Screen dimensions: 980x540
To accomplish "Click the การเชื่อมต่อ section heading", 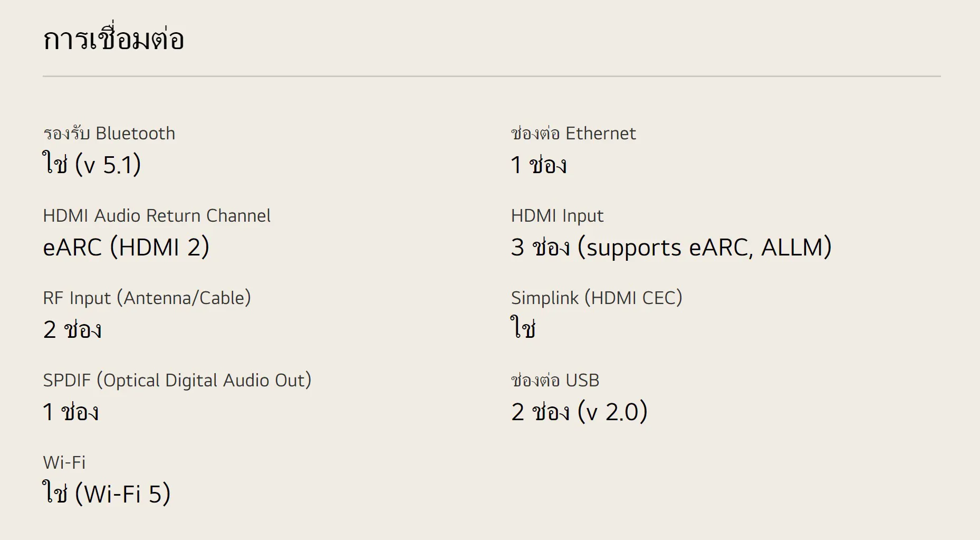I will coord(113,39).
